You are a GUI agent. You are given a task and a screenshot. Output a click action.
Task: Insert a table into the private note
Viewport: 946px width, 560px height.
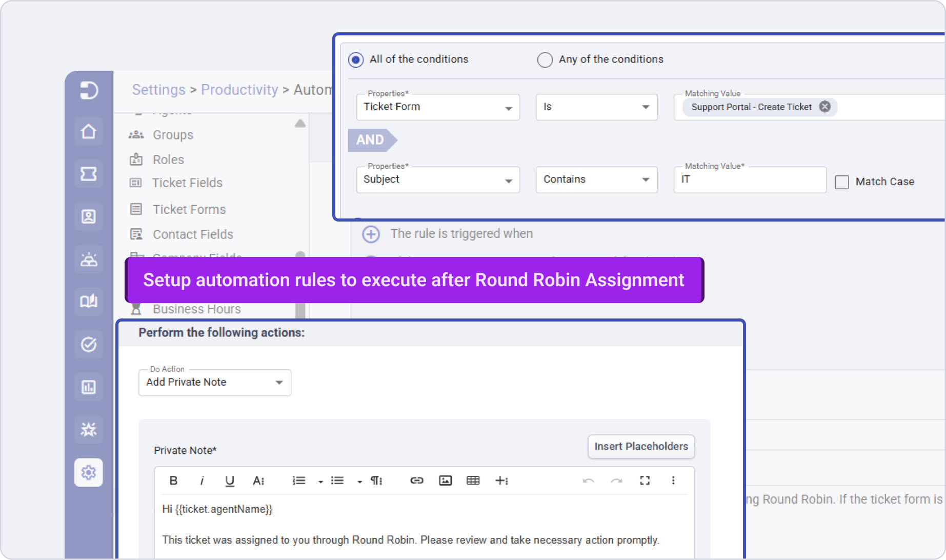pyautogui.click(x=473, y=481)
